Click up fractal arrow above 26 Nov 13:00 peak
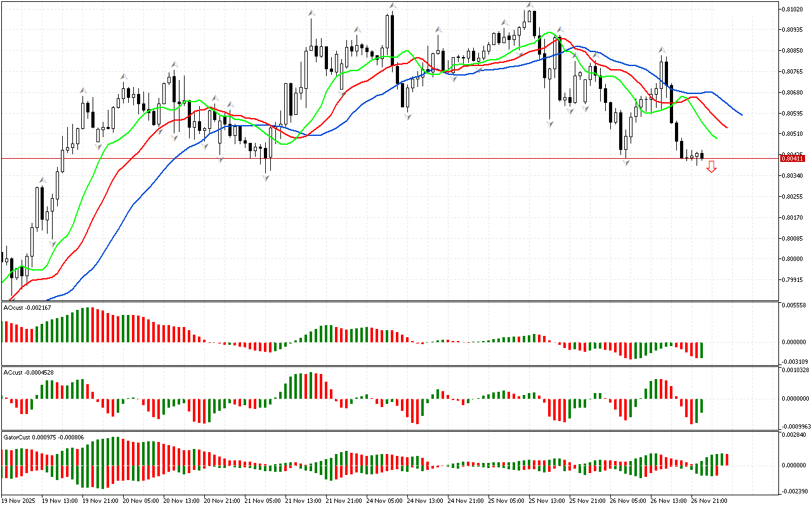 [x=662, y=50]
